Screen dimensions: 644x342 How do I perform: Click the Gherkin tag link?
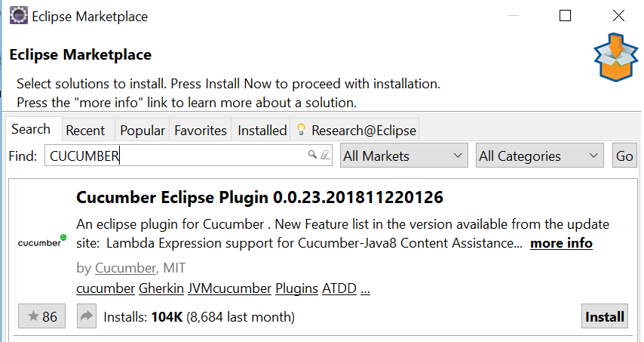click(158, 288)
